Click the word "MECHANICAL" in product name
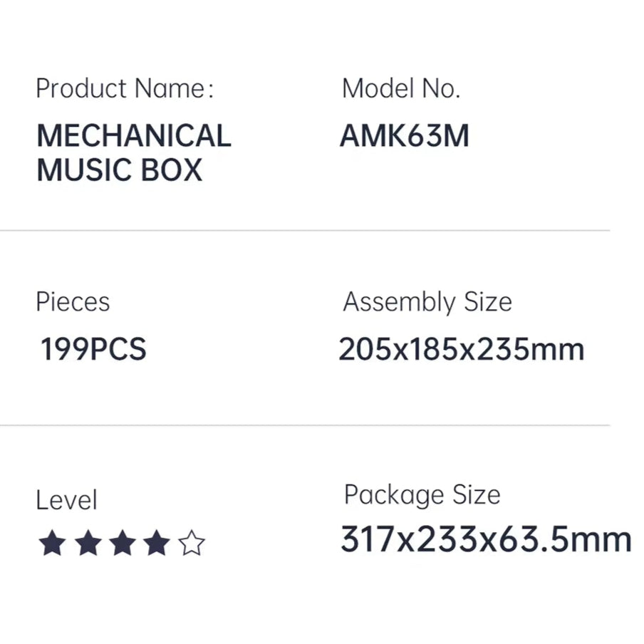This screenshot has height=644, width=644. (134, 135)
